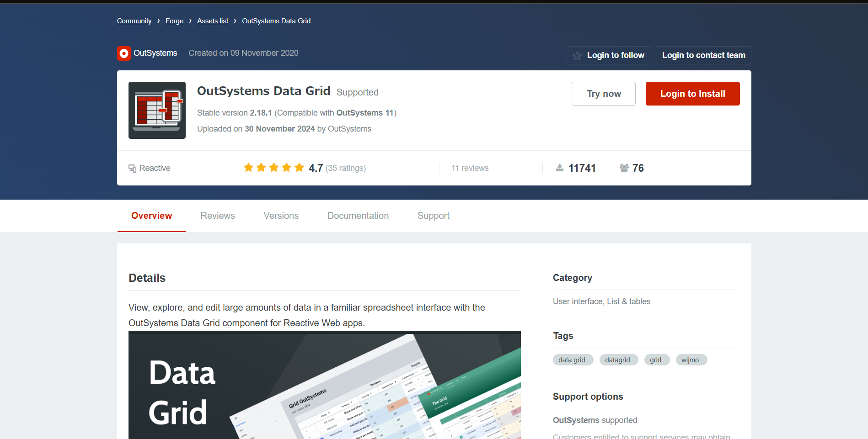Click the Try now button
The height and width of the screenshot is (439, 868).
point(603,93)
